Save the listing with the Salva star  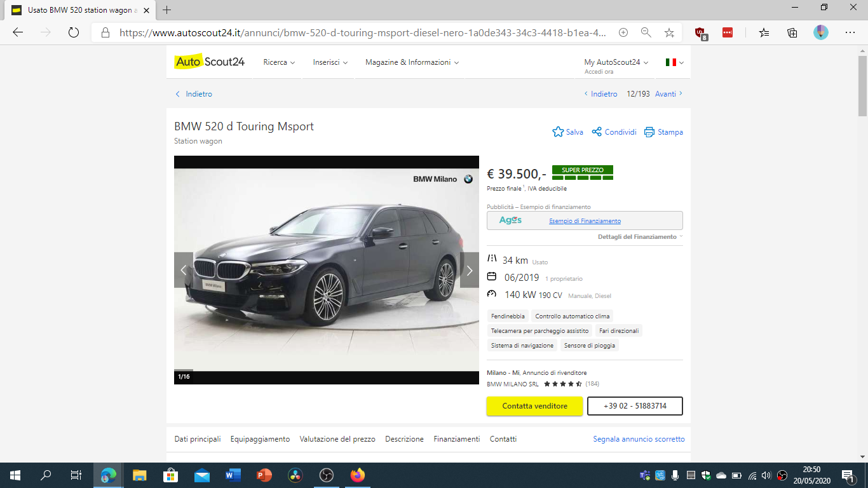click(x=567, y=132)
